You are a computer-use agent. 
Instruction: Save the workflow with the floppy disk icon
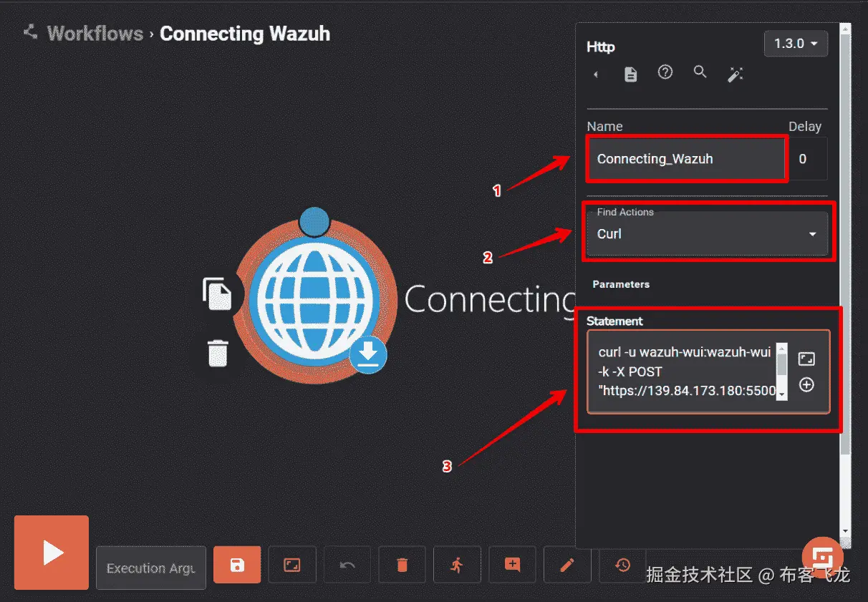[237, 565]
